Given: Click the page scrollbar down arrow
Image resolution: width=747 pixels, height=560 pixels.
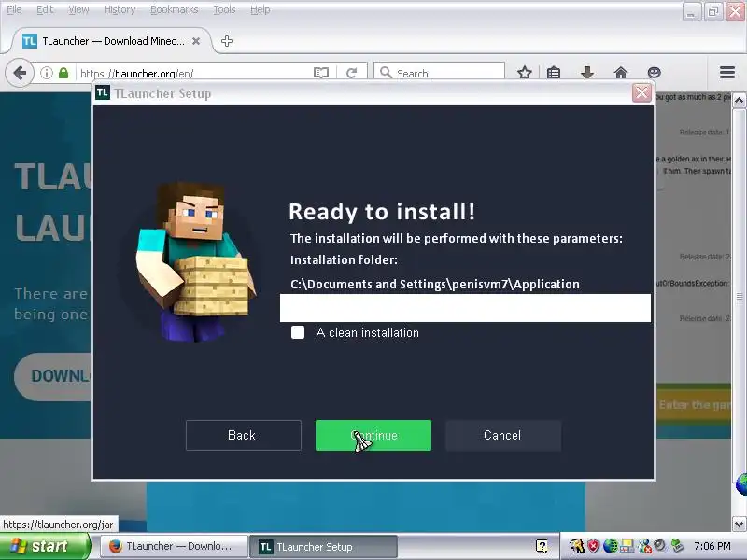Looking at the screenshot, I should point(739,525).
